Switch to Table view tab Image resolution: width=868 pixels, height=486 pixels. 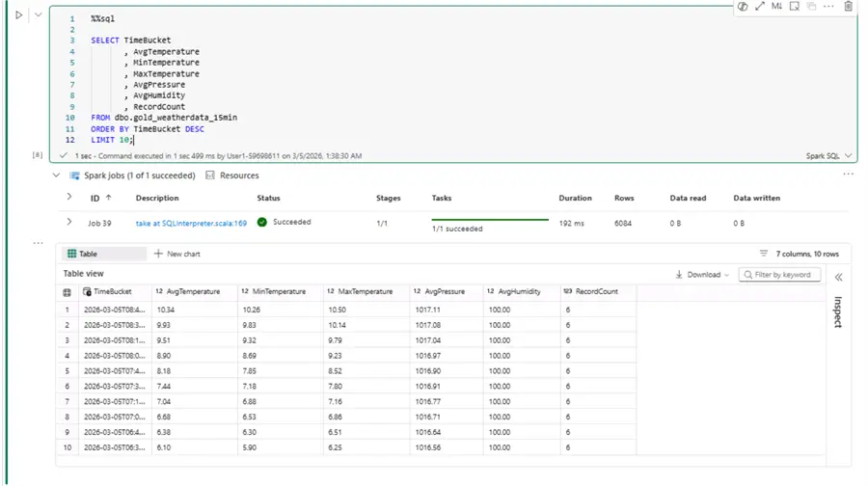103,254
